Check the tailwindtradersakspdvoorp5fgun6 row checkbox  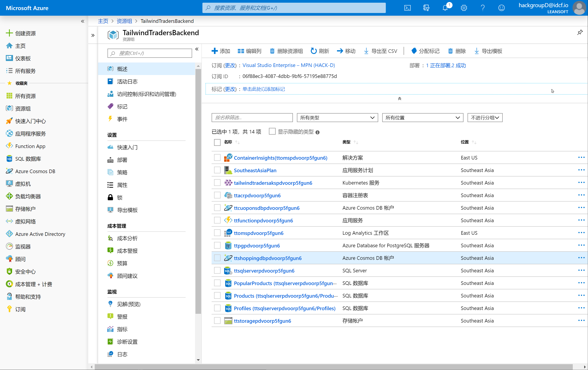click(217, 183)
